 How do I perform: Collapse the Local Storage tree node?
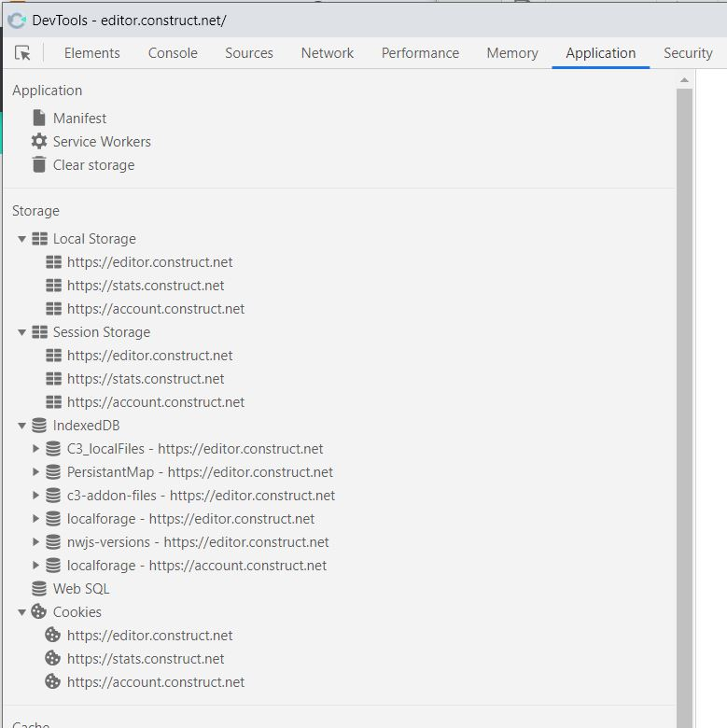pos(21,239)
